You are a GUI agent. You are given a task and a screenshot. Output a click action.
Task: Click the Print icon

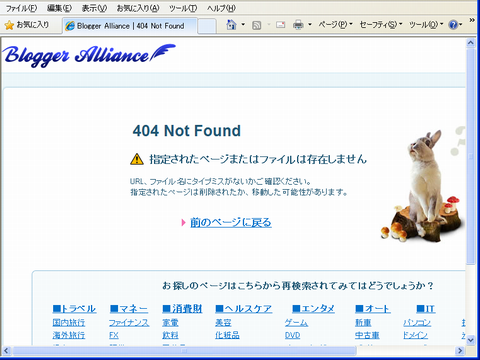coord(298,25)
